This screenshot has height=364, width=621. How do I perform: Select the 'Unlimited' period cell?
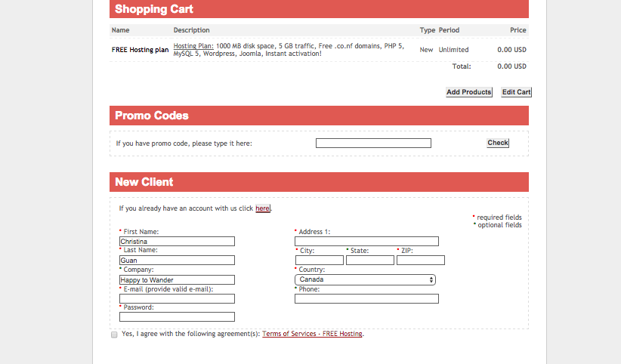(453, 50)
